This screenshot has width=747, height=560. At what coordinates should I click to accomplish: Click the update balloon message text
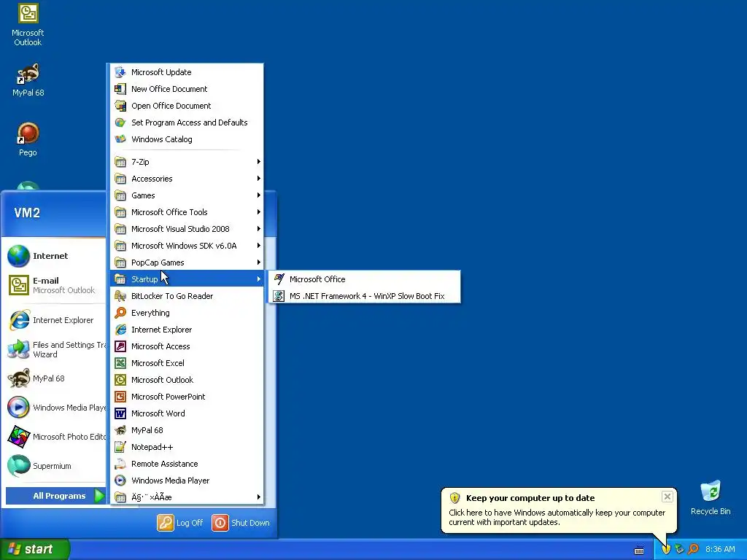[x=557, y=517]
